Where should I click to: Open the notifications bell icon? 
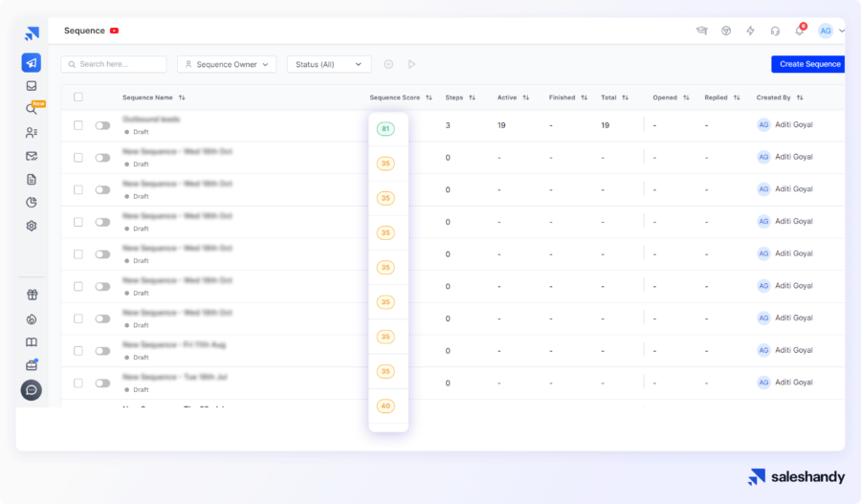(x=800, y=31)
